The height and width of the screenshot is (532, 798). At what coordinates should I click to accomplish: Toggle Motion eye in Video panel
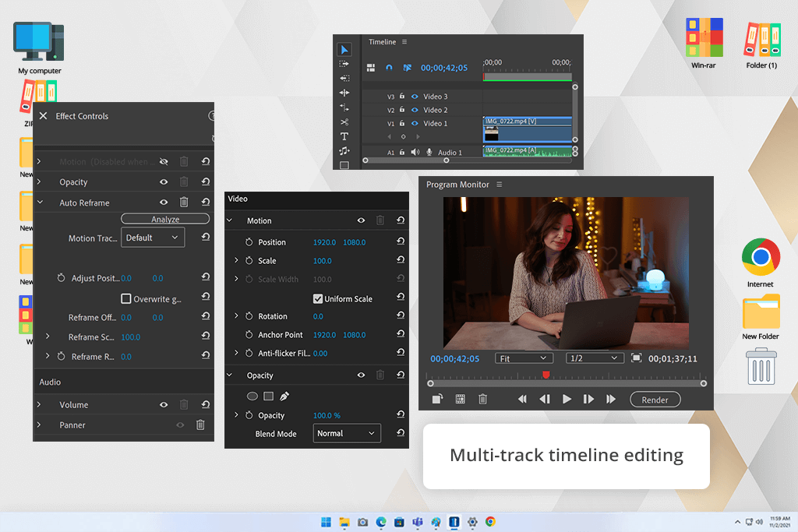361,220
